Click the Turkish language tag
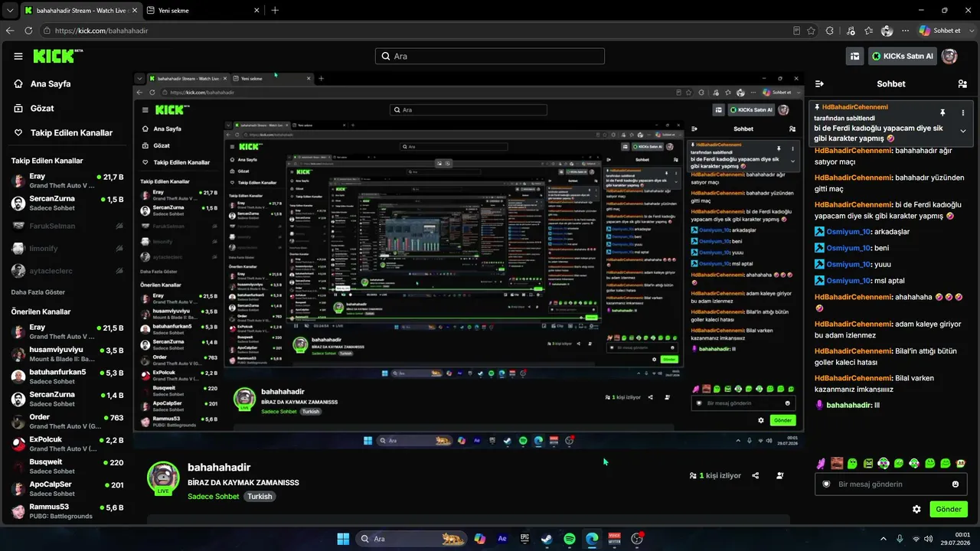 [x=260, y=497]
